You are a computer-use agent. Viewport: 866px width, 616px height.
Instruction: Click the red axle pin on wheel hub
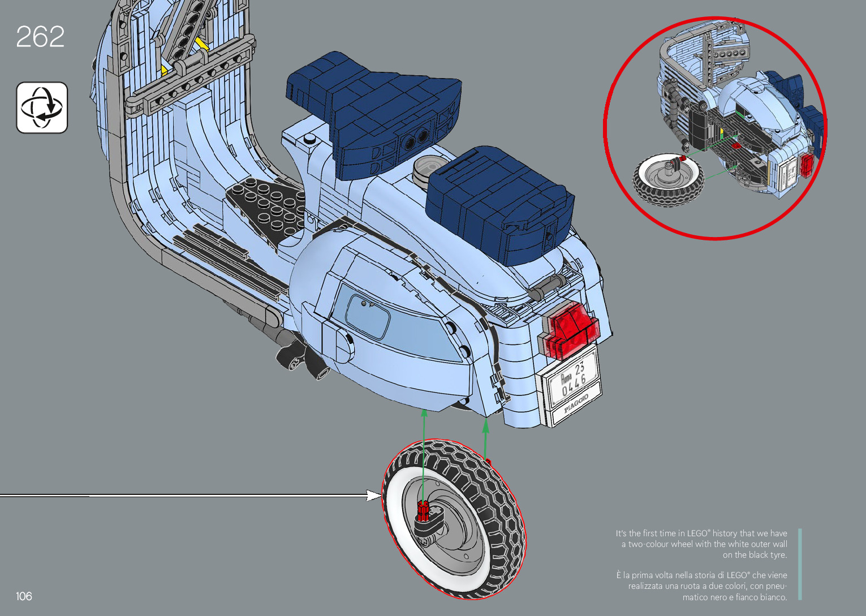tap(423, 510)
